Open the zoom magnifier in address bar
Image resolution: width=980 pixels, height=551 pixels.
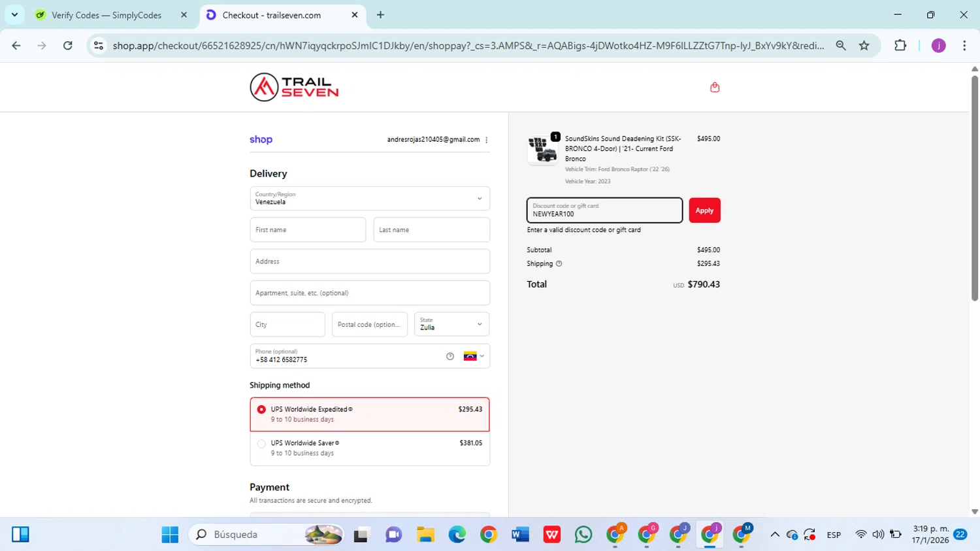[x=841, y=45]
